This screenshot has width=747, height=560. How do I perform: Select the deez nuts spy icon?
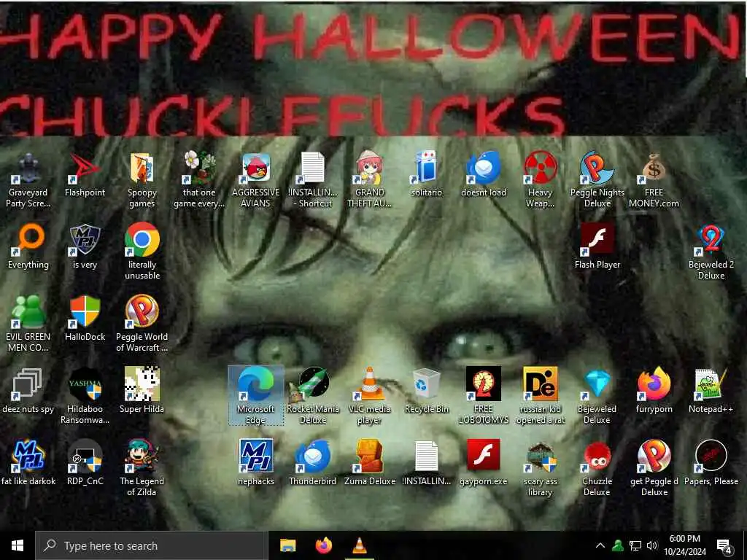pos(28,392)
